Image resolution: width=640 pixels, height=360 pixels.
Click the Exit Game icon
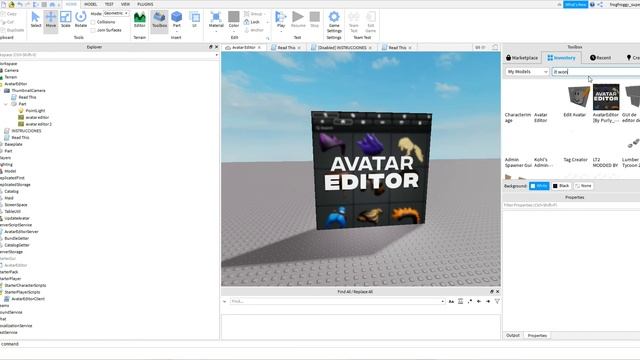(x=371, y=22)
